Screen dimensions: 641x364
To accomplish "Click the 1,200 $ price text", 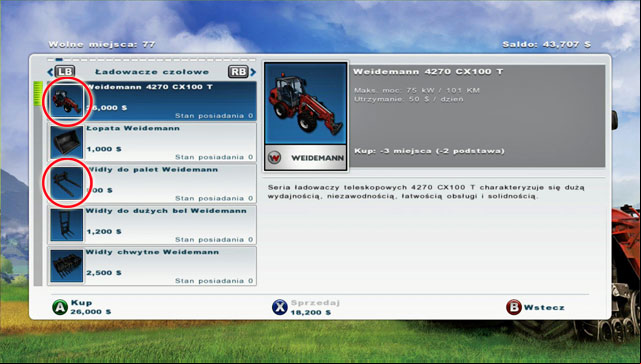I will click(x=104, y=231).
